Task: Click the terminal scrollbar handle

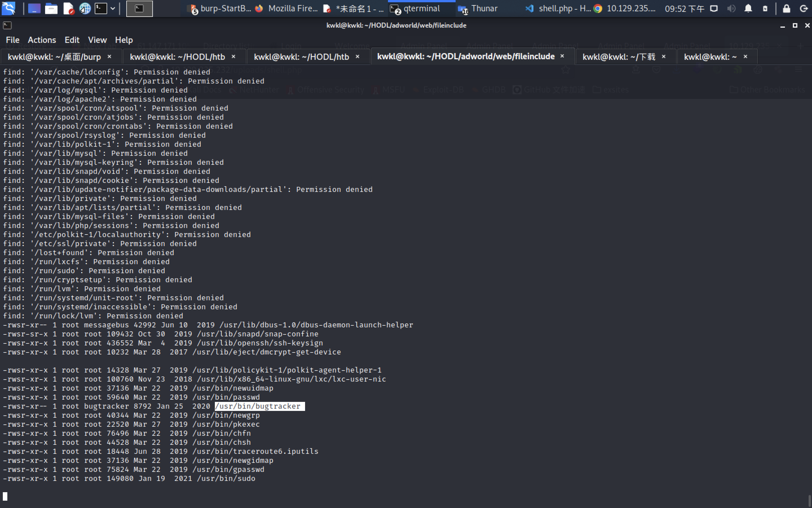Action: 810,501
